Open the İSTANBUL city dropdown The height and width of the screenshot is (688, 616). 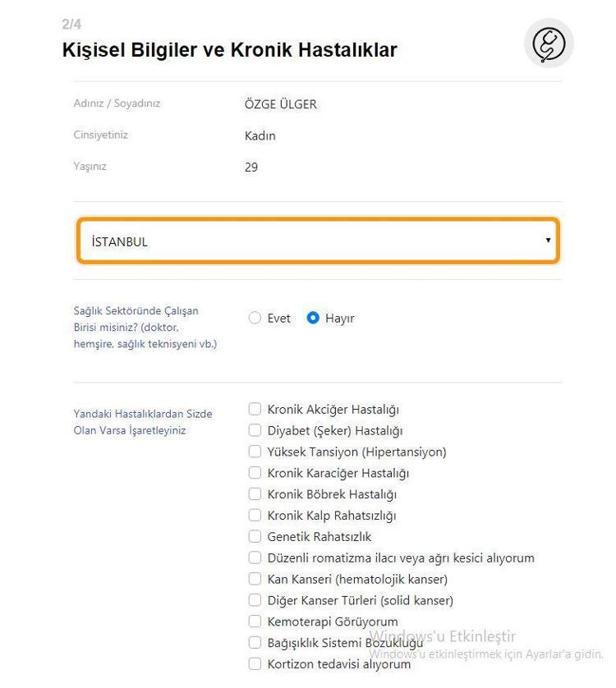click(318, 241)
